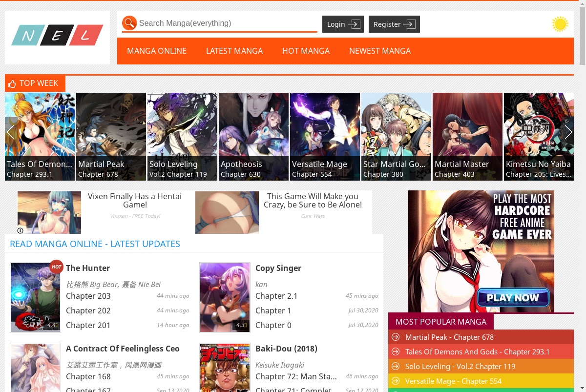Open The Hunter manga title
The width and height of the screenshot is (586, 392).
tap(88, 268)
